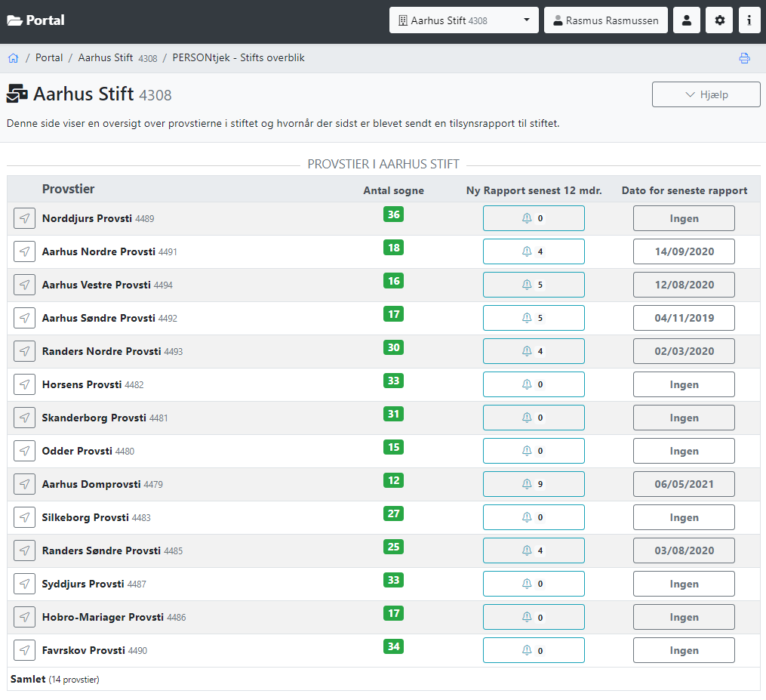Click Ingen button for Odder Provsti

point(684,451)
